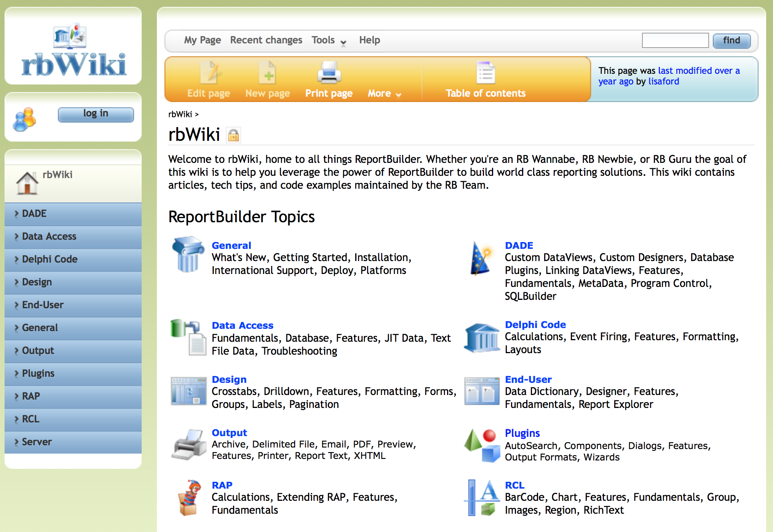Open Recent changes in top menu
The width and height of the screenshot is (773, 532).
tap(266, 40)
